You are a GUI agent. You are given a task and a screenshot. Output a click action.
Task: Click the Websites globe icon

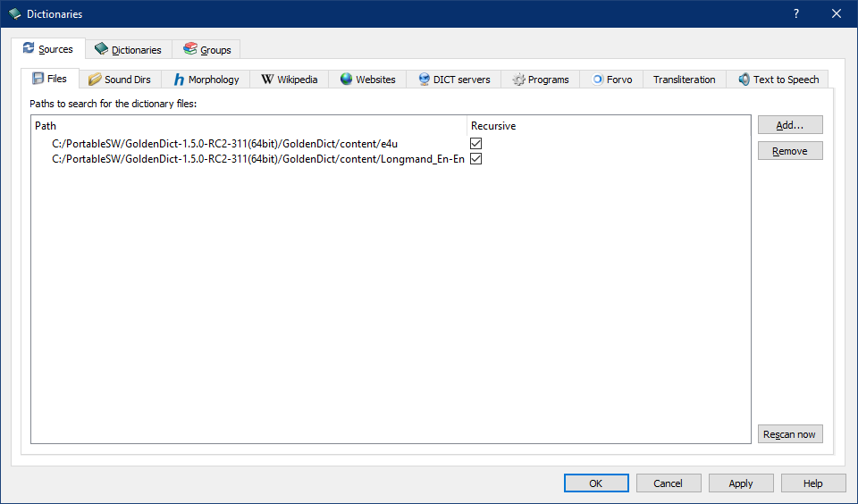pos(346,79)
